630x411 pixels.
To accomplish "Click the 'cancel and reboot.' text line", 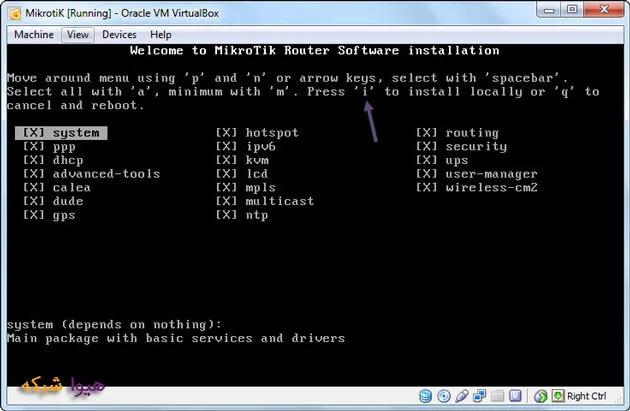I will [x=76, y=105].
